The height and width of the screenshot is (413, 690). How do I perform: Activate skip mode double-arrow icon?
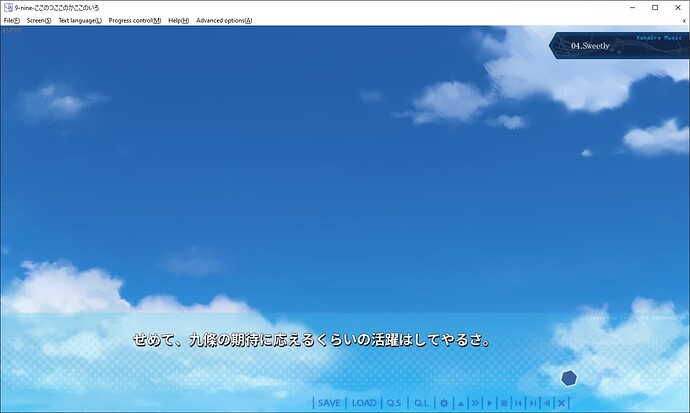tap(475, 403)
